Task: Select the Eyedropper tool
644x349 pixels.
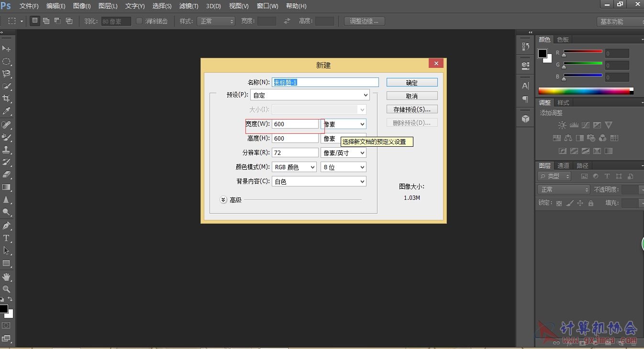Action: point(7,111)
